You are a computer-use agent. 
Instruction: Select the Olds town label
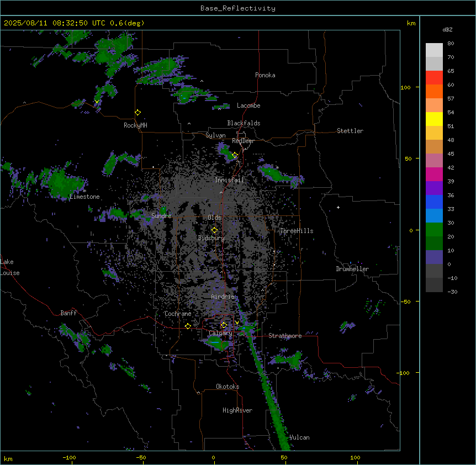[x=214, y=218]
